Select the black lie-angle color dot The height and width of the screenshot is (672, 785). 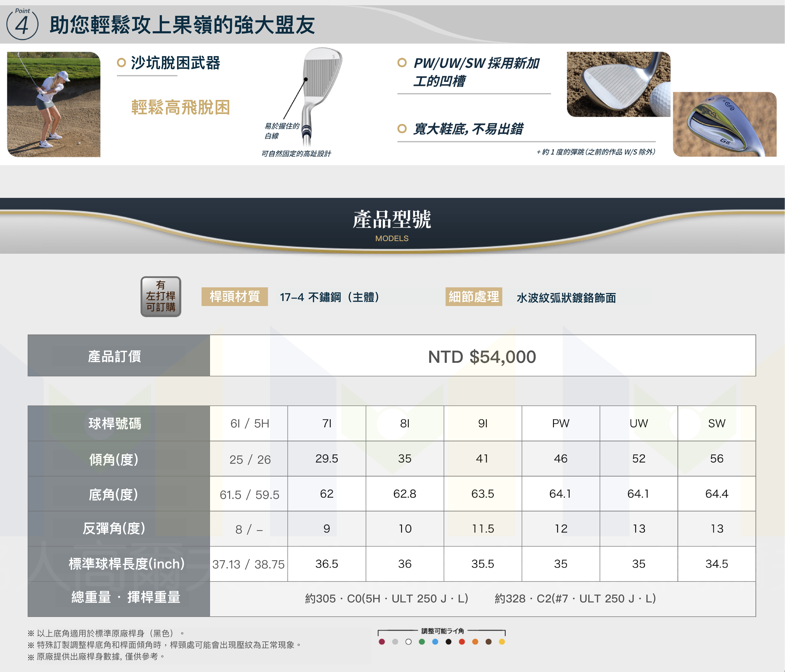click(x=449, y=642)
